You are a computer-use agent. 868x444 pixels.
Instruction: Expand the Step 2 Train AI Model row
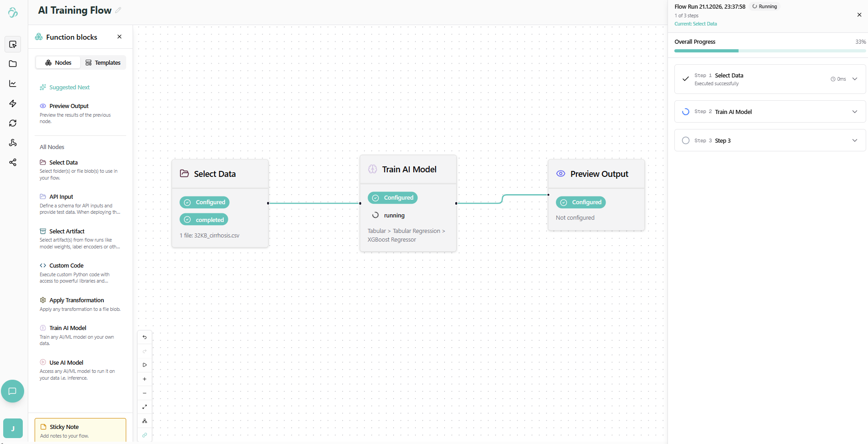click(x=855, y=112)
